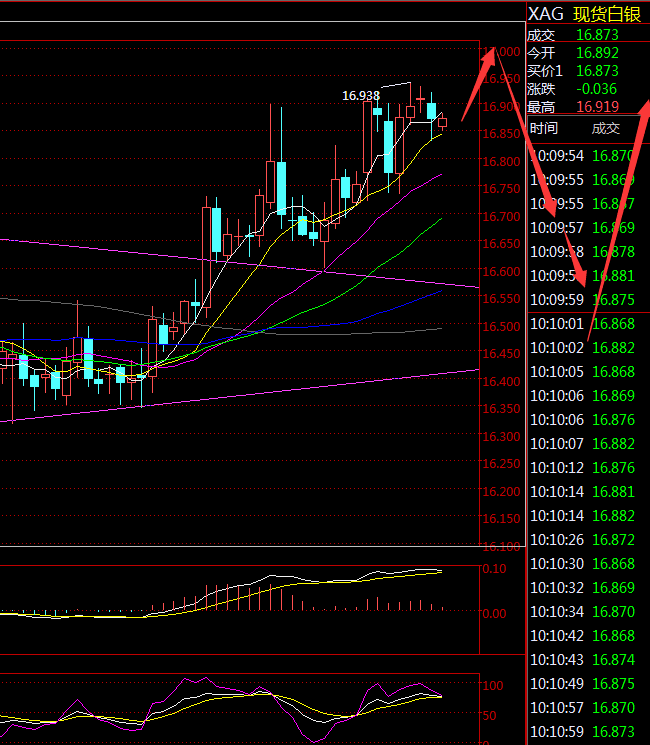Click the 50 level on the oscillator axis
This screenshot has width=650, height=745.
[489, 716]
